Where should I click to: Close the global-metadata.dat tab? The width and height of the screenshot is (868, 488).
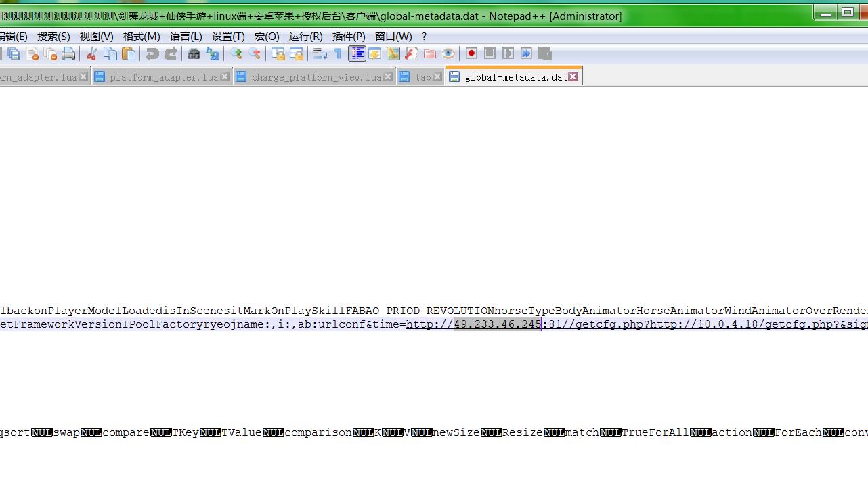pos(573,76)
